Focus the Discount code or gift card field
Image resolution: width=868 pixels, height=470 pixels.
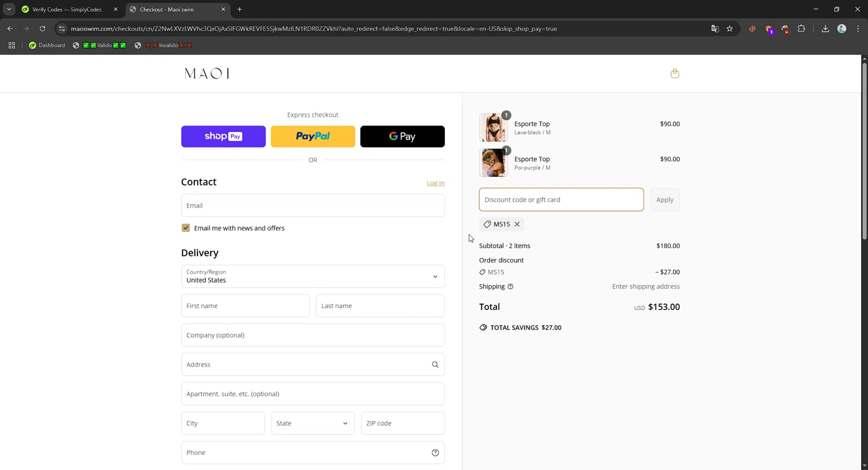pos(561,199)
